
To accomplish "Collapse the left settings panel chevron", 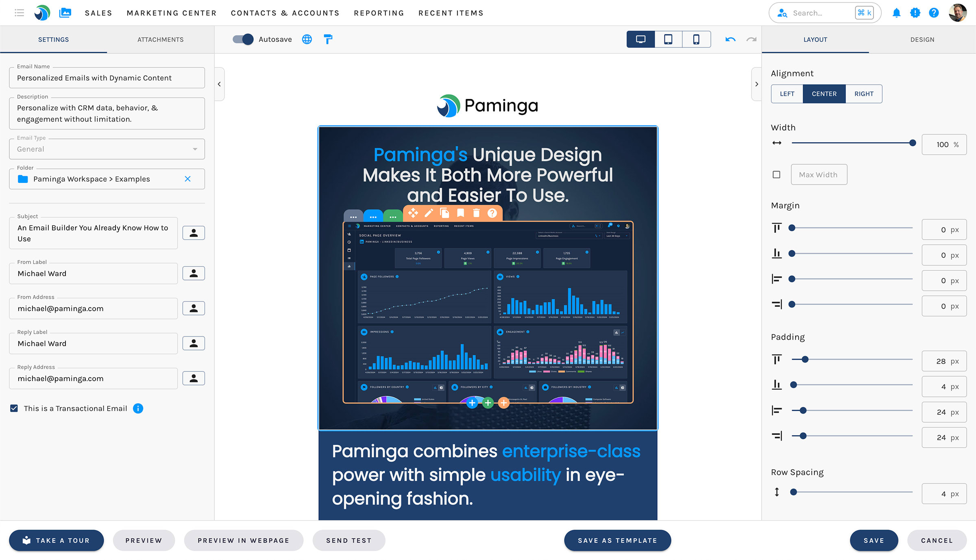I will coord(219,84).
